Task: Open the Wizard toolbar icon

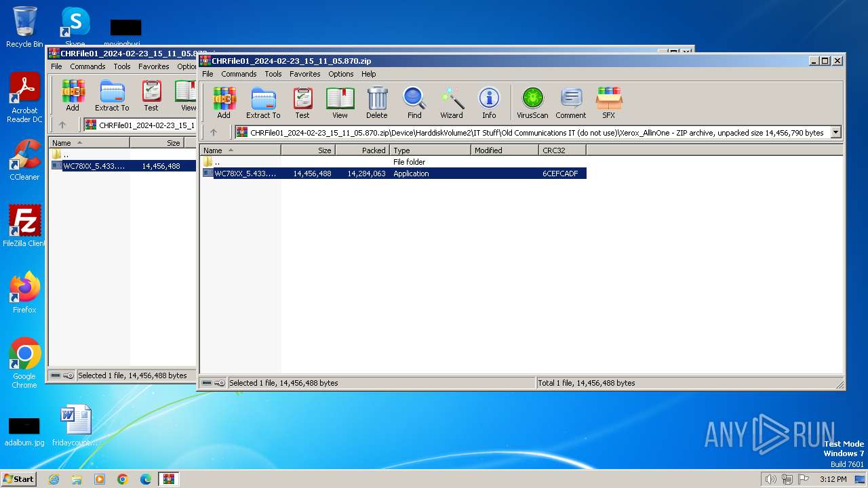Action: (452, 103)
